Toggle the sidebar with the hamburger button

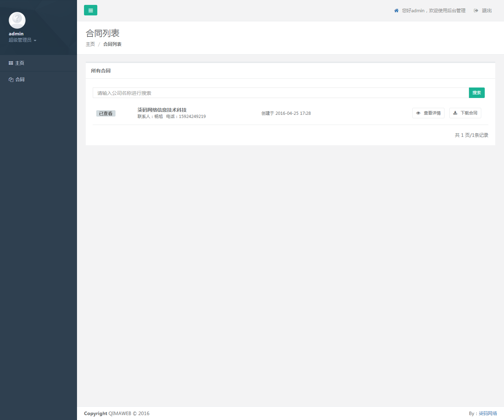(90, 10)
